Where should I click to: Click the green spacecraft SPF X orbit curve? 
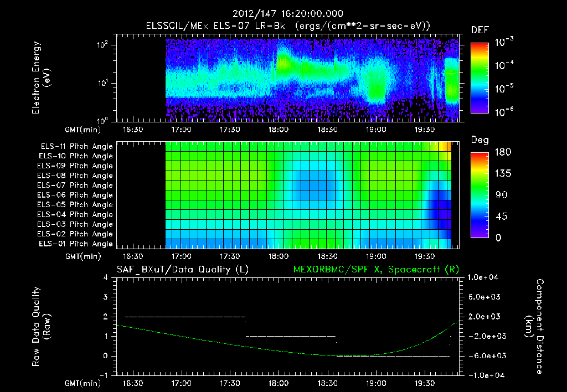(288, 352)
